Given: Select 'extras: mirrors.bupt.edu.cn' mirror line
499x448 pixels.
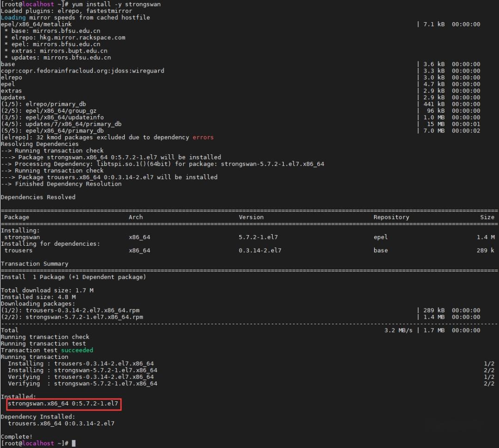Looking at the screenshot, I should [59, 51].
